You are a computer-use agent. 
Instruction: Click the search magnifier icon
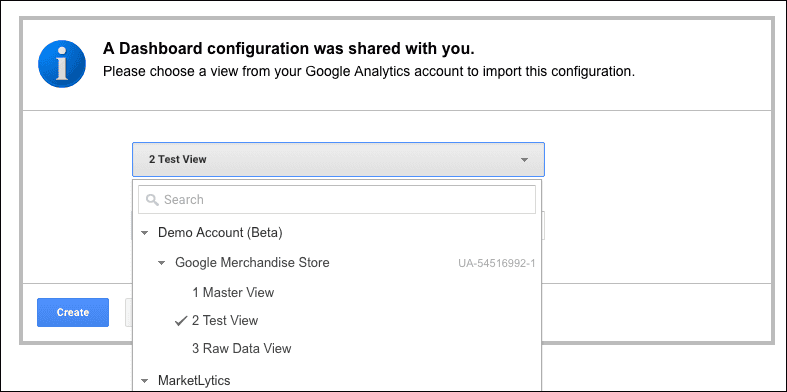[x=152, y=200]
